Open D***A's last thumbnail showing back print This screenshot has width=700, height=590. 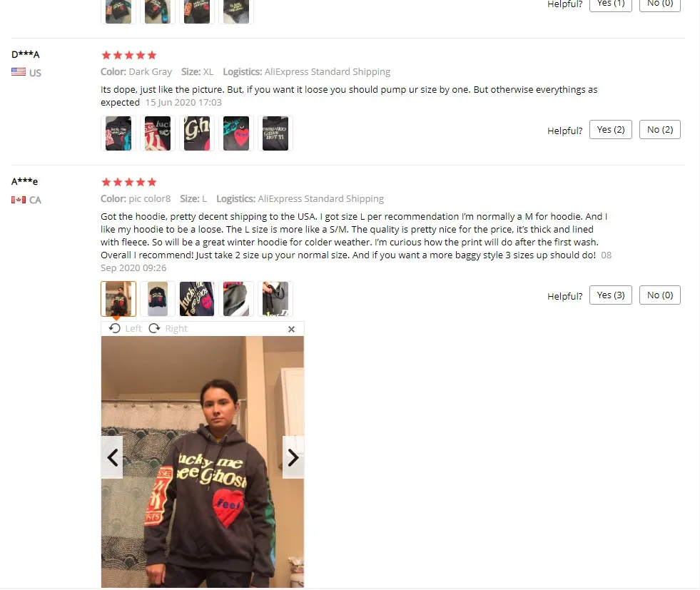click(x=275, y=133)
